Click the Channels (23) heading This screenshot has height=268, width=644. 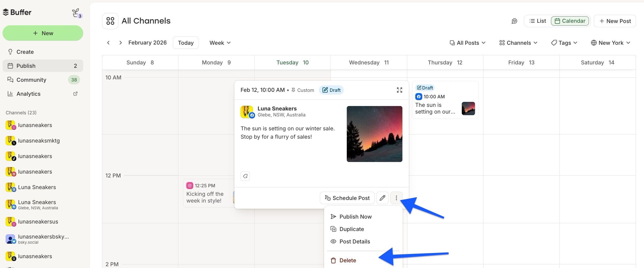tap(21, 113)
